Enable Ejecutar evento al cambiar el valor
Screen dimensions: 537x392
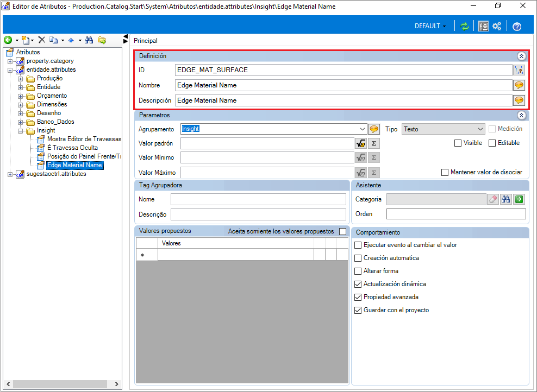[358, 245]
